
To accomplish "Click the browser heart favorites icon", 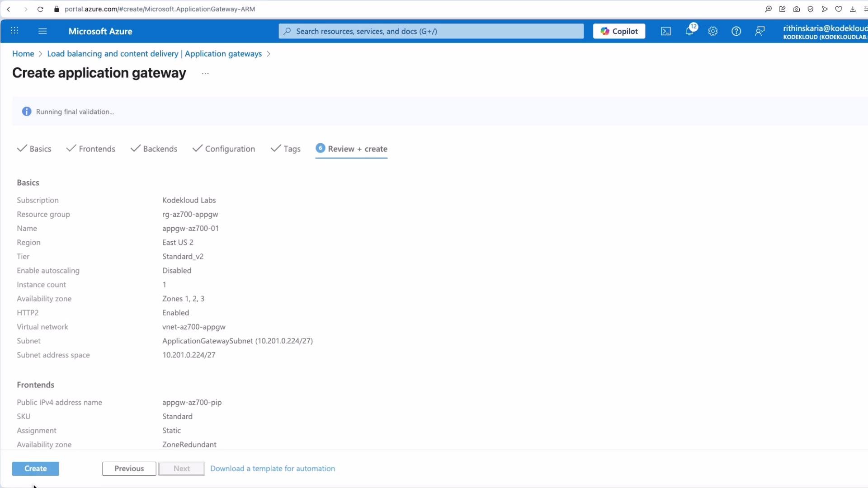I will 839,9.
